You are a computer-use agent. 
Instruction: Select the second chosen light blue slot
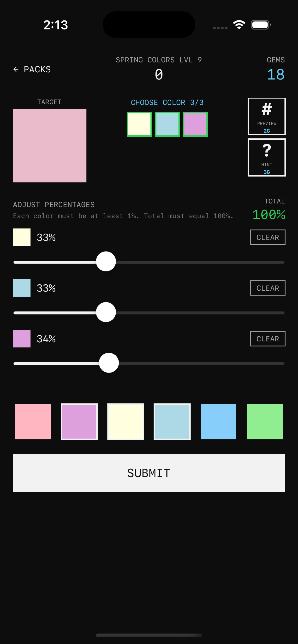[167, 124]
